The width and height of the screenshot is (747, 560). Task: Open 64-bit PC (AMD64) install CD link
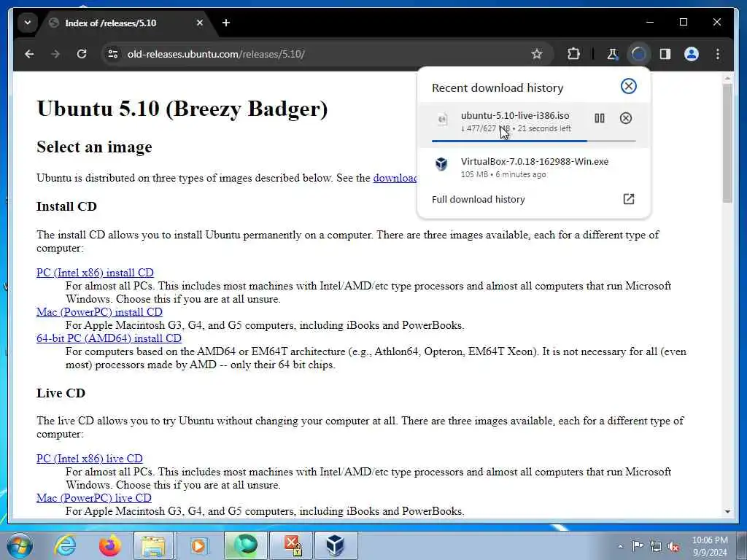[x=109, y=338]
